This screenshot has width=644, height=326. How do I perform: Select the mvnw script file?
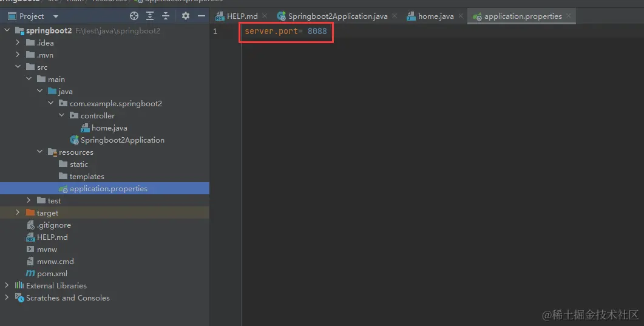47,250
